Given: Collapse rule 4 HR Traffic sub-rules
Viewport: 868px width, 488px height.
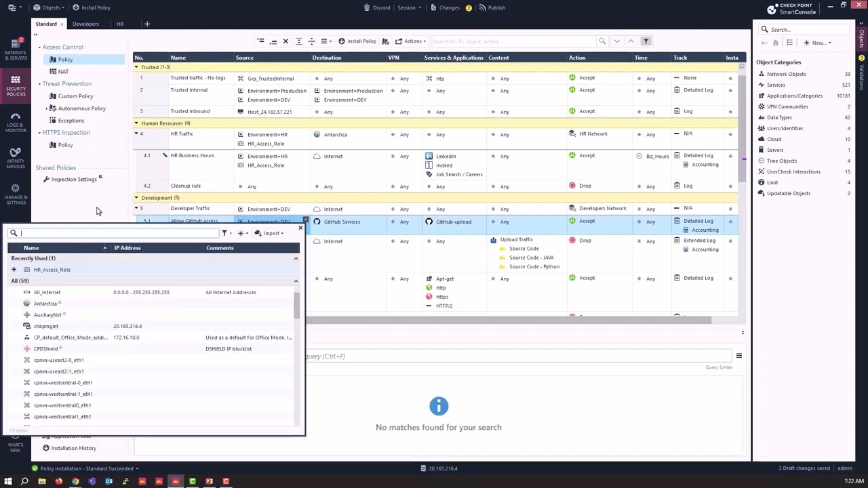Looking at the screenshot, I should [136, 134].
